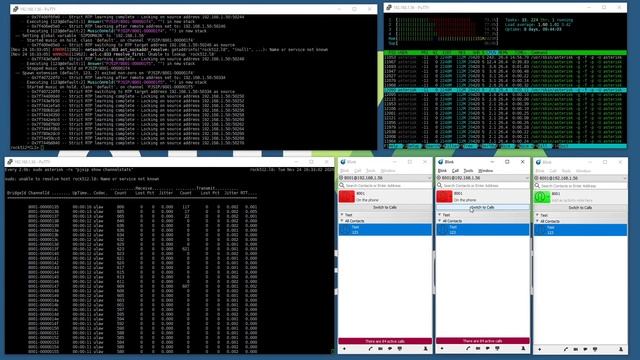This screenshot has width=640, height=360.
Task: Add a contact in right Blink window
Action: point(540,349)
